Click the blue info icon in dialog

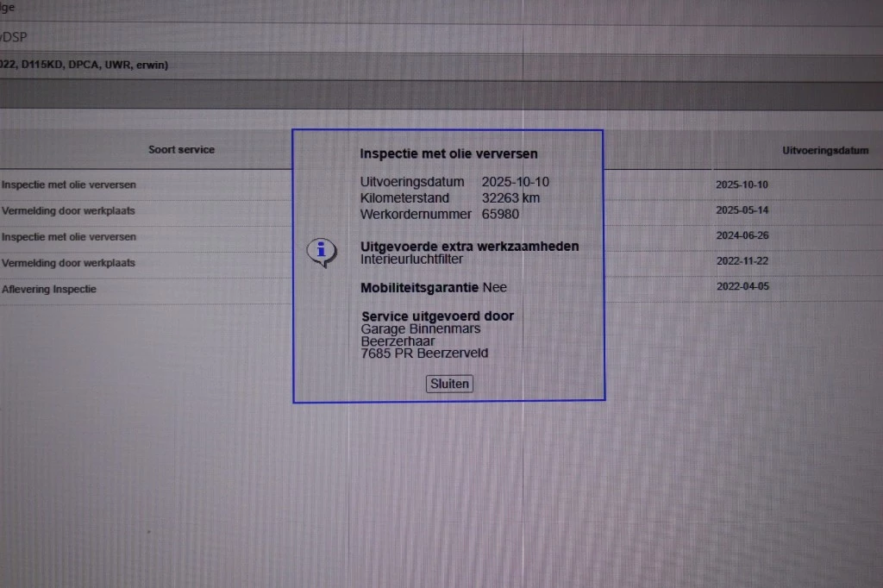[321, 252]
